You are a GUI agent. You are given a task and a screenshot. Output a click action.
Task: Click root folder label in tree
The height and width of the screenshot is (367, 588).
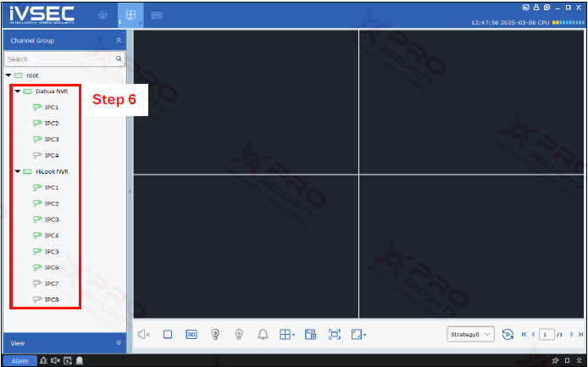tap(32, 75)
